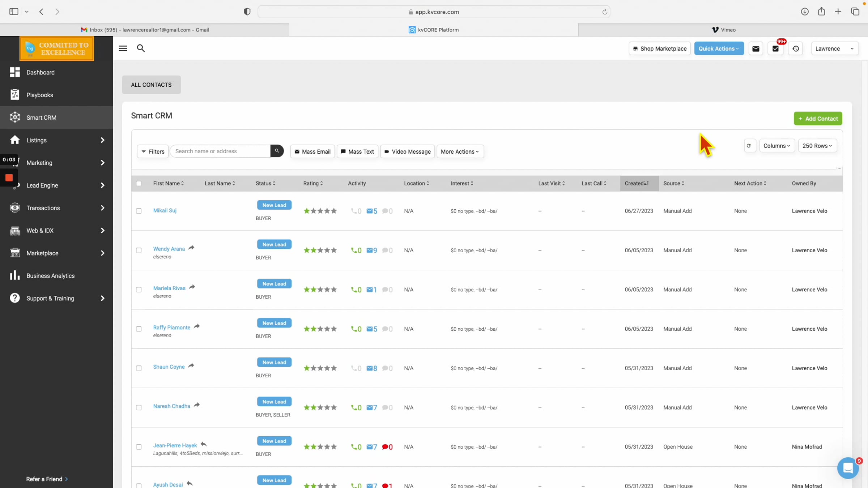Open the Quick Actions dropdown
Viewport: 868px width, 488px height.
(719, 48)
